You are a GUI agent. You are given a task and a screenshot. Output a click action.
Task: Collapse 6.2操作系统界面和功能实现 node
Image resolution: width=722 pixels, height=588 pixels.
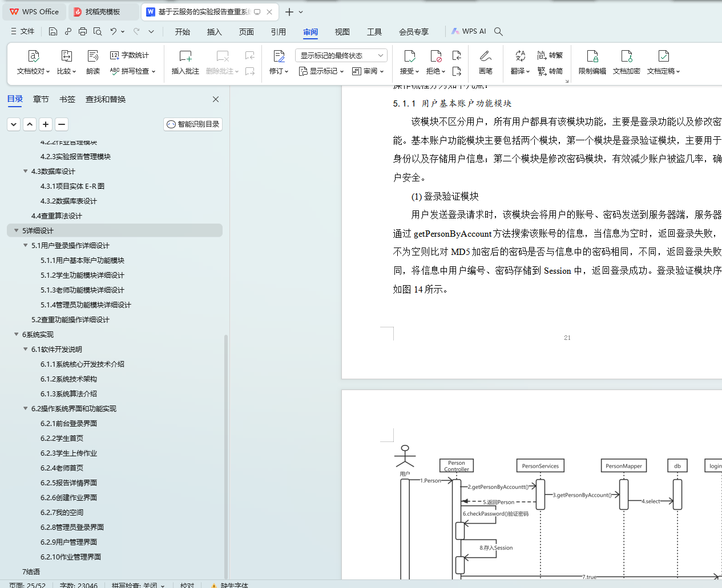(x=25, y=408)
